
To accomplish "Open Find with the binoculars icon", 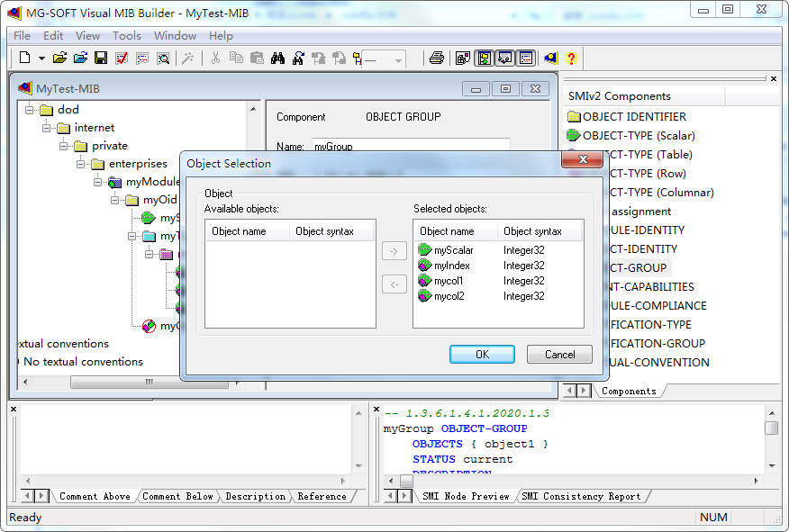I will pyautogui.click(x=277, y=58).
